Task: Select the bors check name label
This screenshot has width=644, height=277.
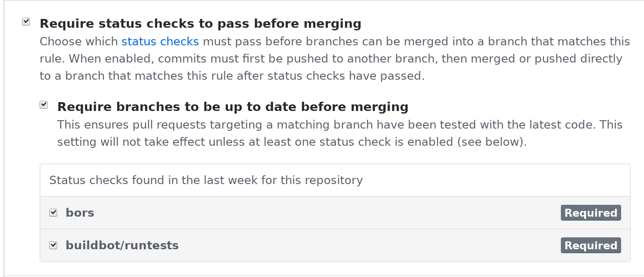Action: (80, 213)
